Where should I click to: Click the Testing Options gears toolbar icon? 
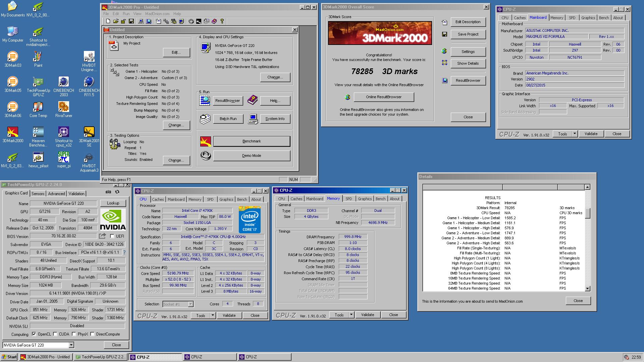(x=174, y=21)
